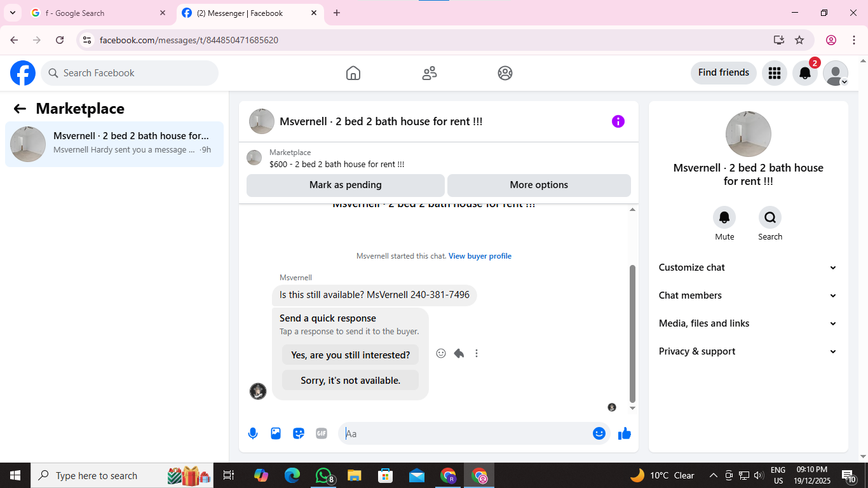Open the Facebook menu grid icon
Screen dimensions: 868x488
click(x=774, y=73)
